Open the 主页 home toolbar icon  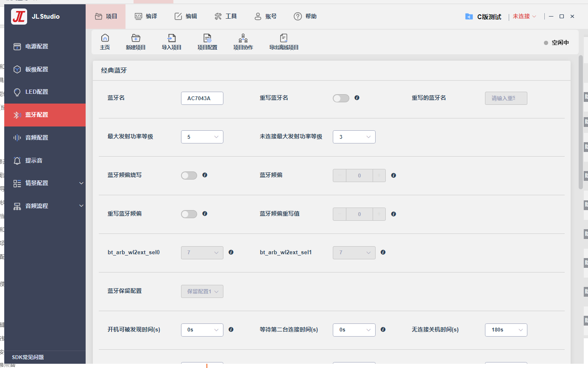tap(105, 38)
